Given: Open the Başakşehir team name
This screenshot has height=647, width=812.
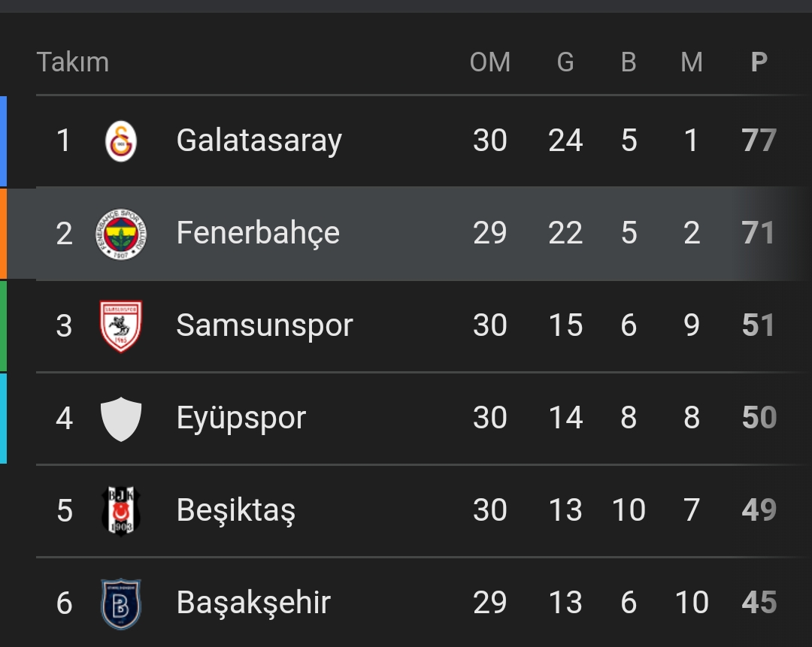Looking at the screenshot, I should point(253,603).
